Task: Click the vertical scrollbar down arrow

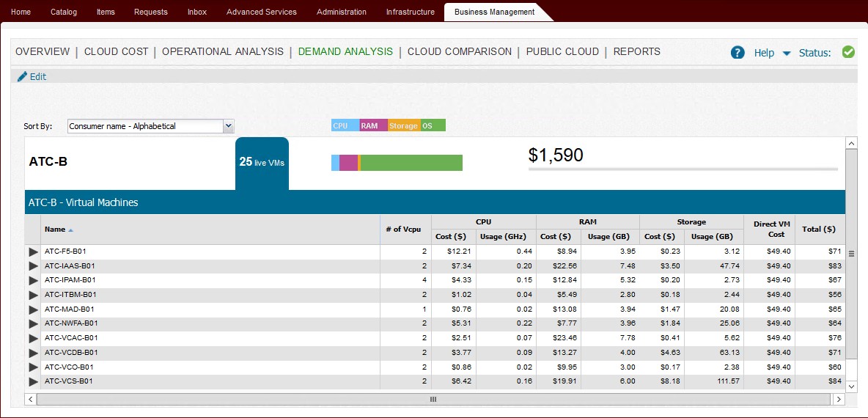Action: pos(851,386)
